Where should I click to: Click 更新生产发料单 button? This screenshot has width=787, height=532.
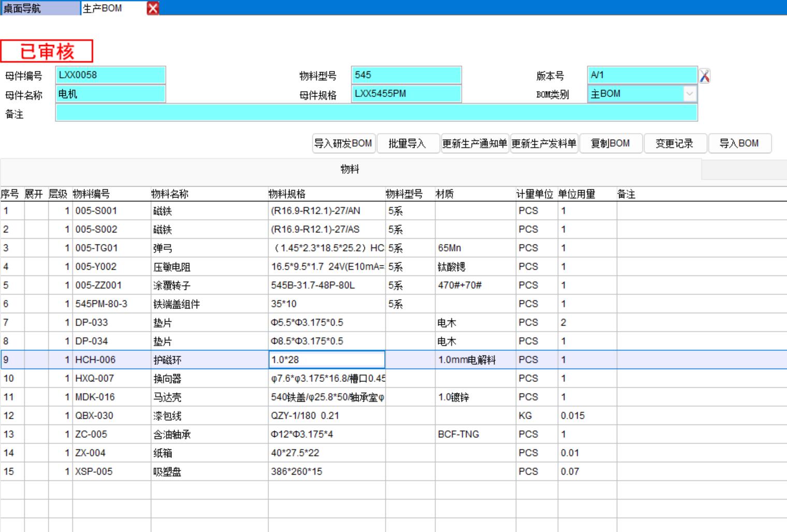(x=544, y=143)
